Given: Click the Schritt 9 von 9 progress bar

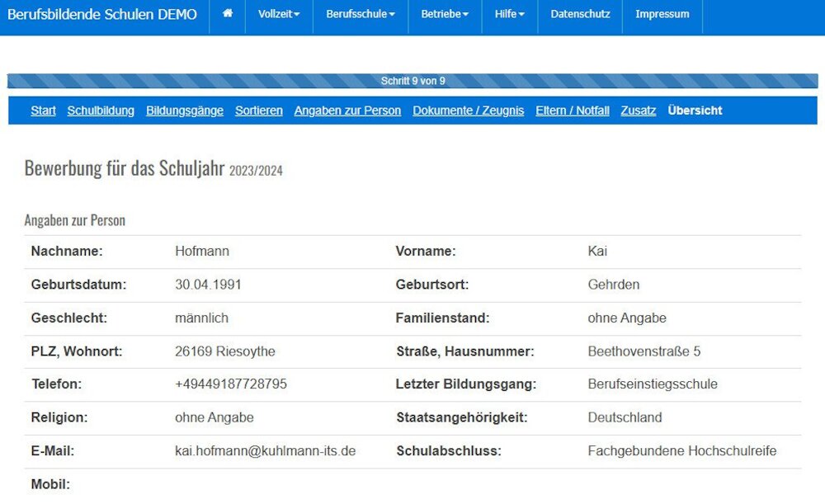Looking at the screenshot, I should tap(412, 81).
